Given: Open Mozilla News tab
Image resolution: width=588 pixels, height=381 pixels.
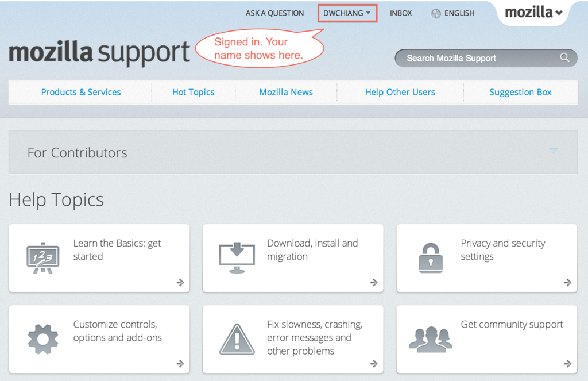Looking at the screenshot, I should tap(286, 92).
